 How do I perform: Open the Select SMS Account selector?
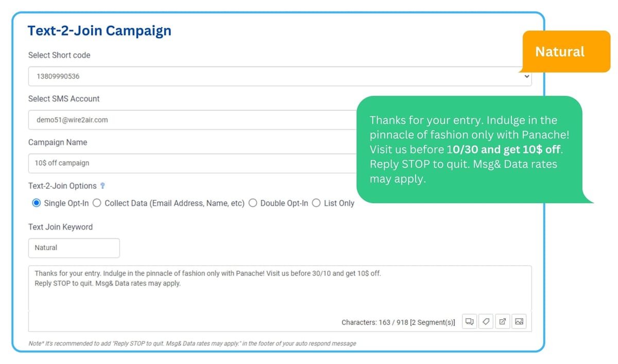point(154,119)
